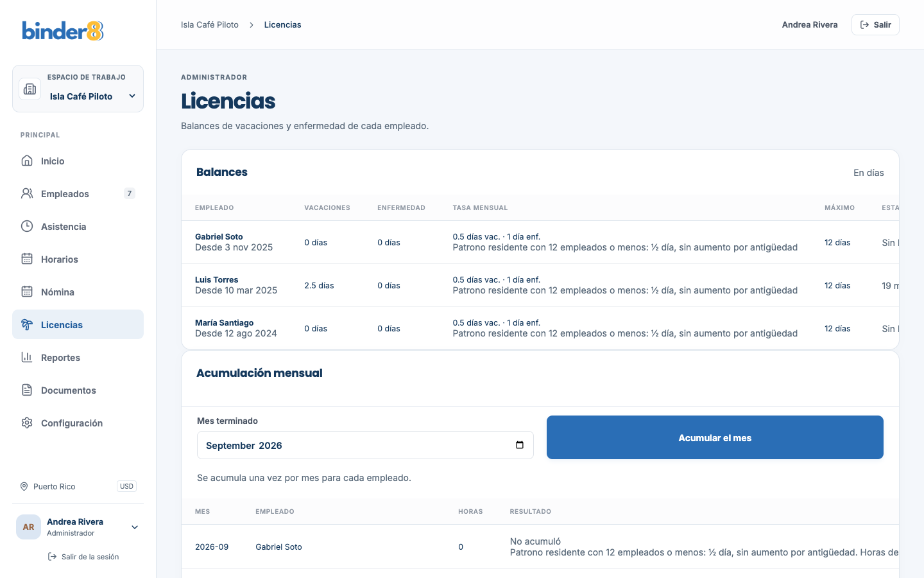Screen dimensions: 924x578
Task: Open the Asistencia section
Action: point(78,226)
